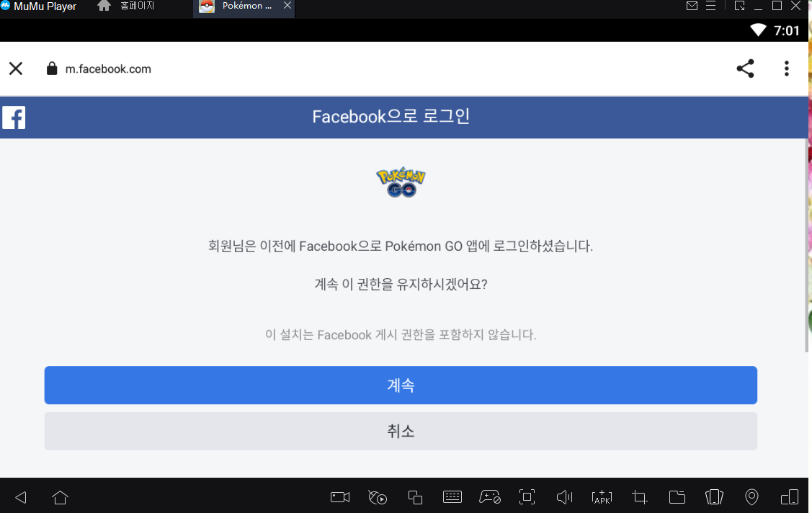Toggle fullscreen mode icon

[527, 497]
